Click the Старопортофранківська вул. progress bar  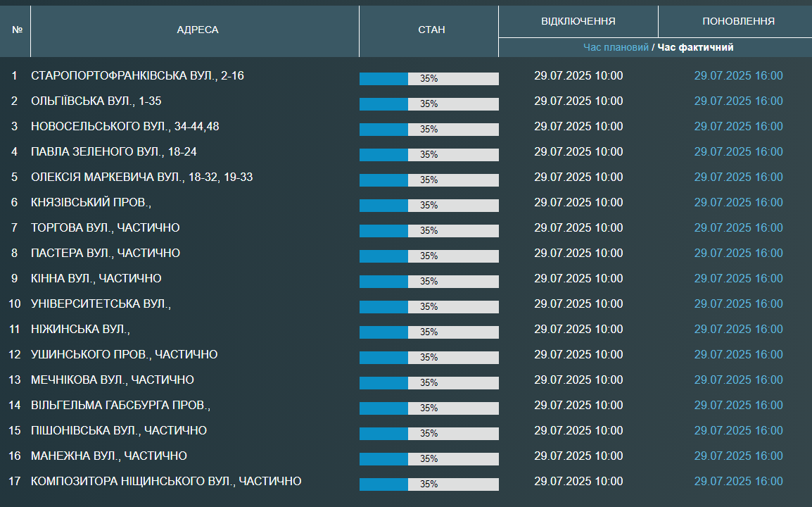[x=429, y=78]
